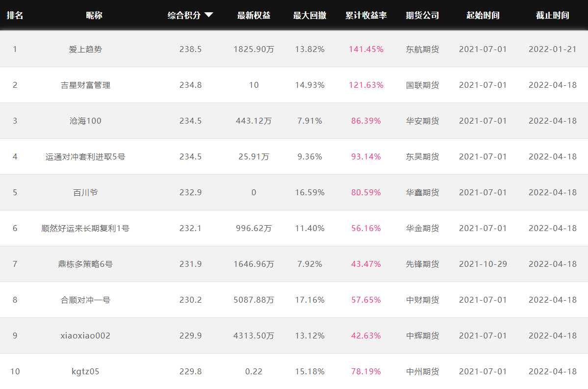
Task: Select company 华安期货
Action: point(423,121)
